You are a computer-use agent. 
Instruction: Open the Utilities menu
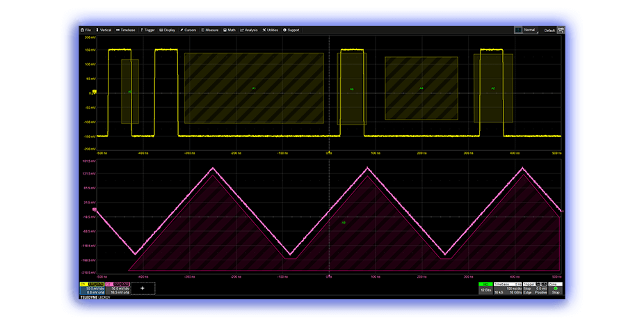271,30
